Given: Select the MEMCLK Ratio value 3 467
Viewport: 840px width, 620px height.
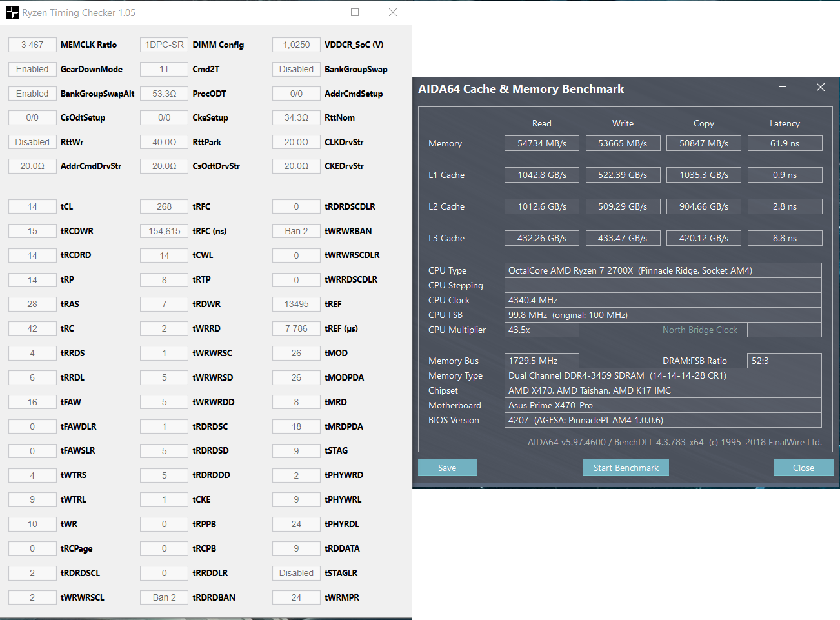Looking at the screenshot, I should [32, 45].
